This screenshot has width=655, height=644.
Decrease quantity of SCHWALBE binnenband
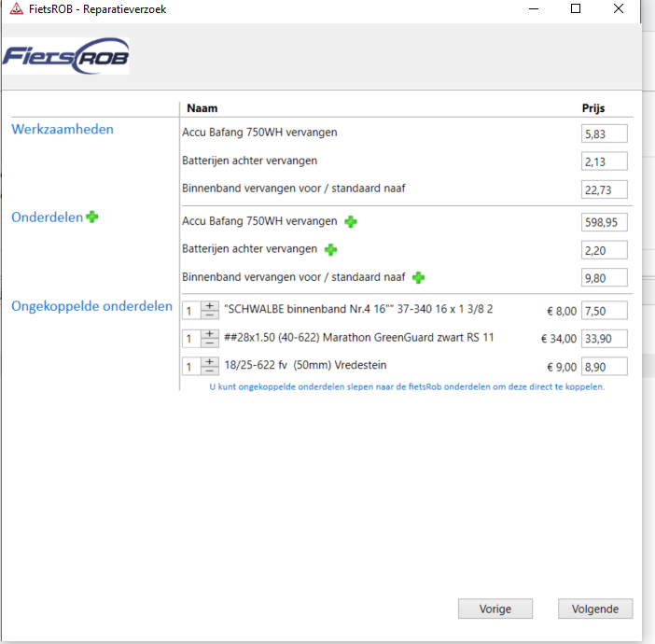(210, 315)
